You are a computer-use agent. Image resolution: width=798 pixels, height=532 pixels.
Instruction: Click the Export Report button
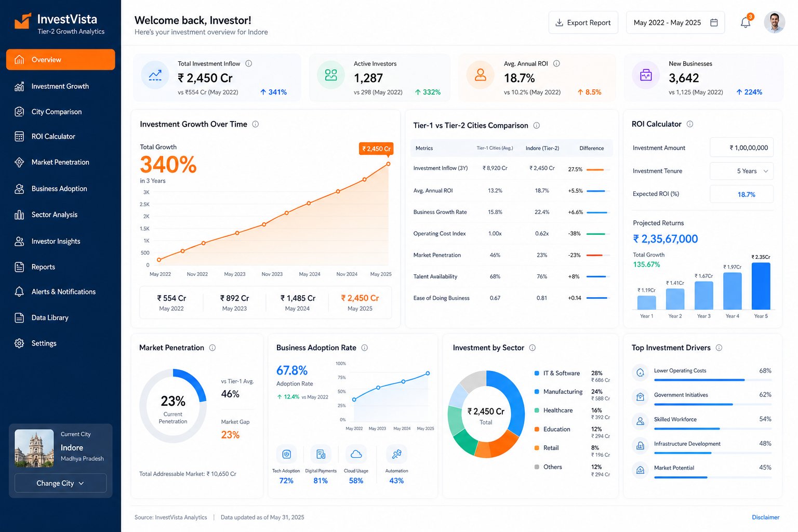pyautogui.click(x=583, y=22)
